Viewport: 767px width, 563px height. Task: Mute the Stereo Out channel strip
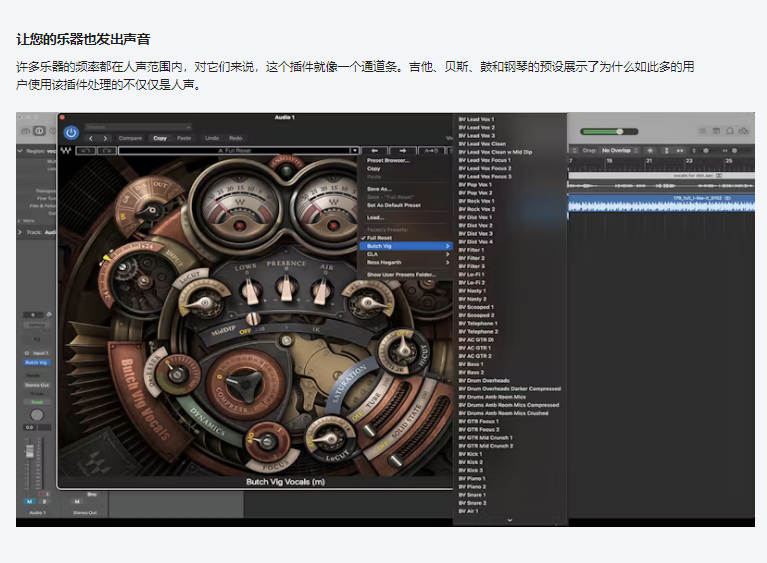77,501
